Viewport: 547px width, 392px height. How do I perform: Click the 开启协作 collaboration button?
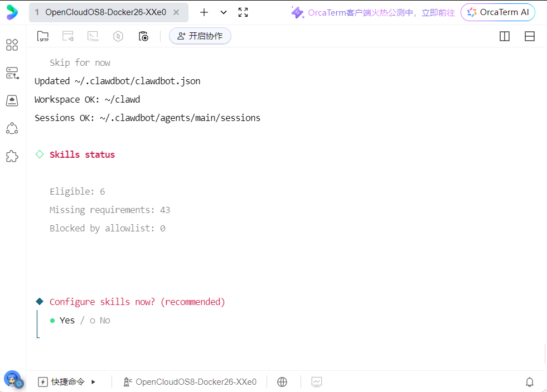[x=200, y=36]
